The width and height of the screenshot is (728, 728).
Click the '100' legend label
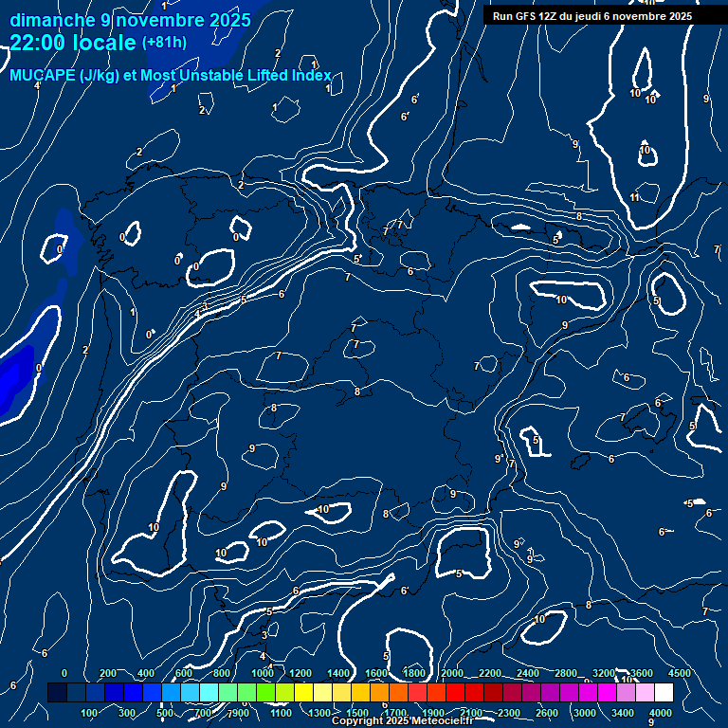point(89,713)
